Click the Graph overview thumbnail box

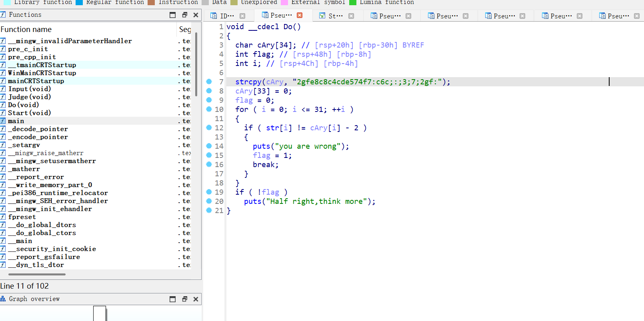[100, 313]
